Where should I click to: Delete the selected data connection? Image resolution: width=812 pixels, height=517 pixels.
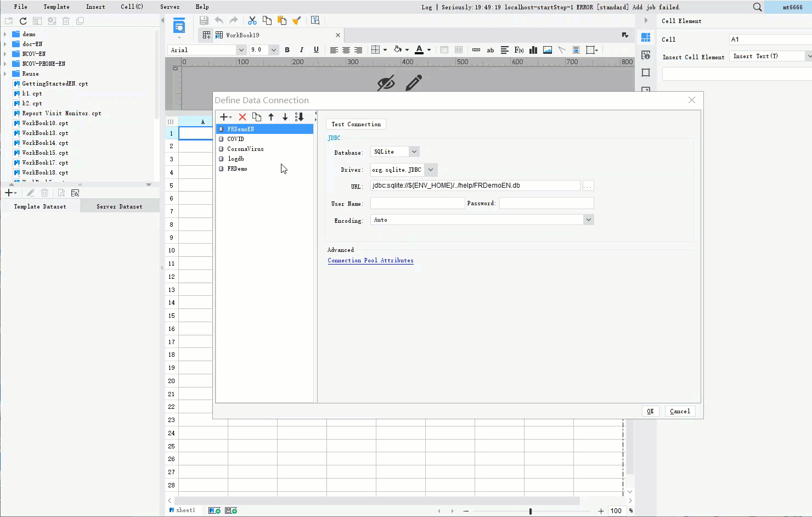point(243,116)
